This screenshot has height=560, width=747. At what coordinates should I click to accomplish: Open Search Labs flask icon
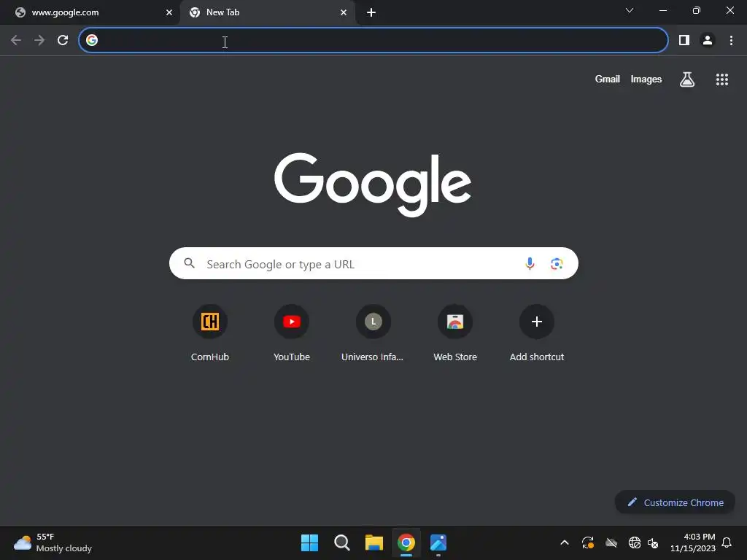[687, 79]
